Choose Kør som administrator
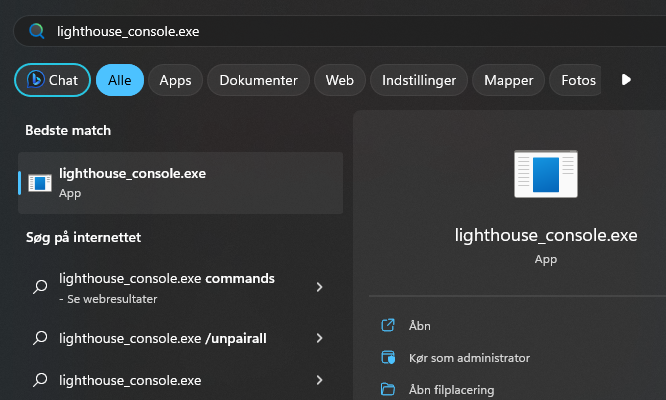Image resolution: width=666 pixels, height=400 pixels. click(x=469, y=358)
